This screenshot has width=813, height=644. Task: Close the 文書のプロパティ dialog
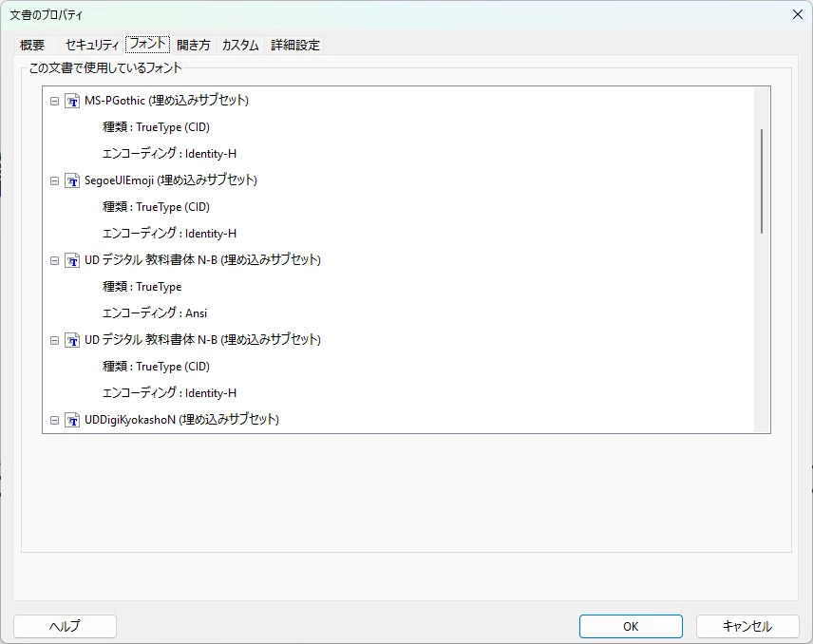point(798,14)
